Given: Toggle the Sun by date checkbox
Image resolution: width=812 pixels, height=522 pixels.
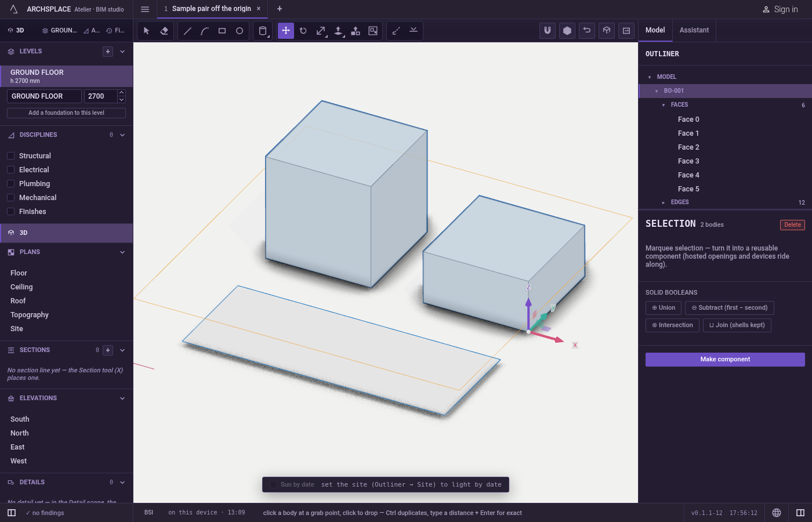Looking at the screenshot, I should 274,485.
